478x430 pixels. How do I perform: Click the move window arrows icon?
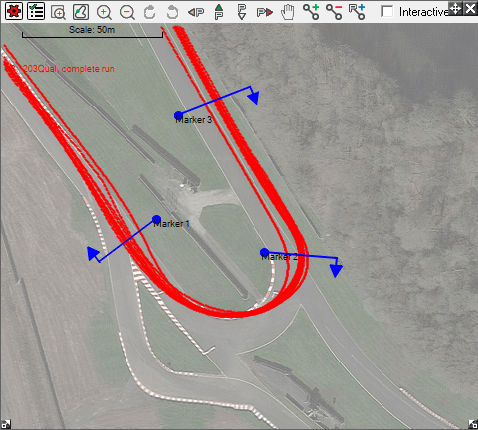(x=455, y=9)
